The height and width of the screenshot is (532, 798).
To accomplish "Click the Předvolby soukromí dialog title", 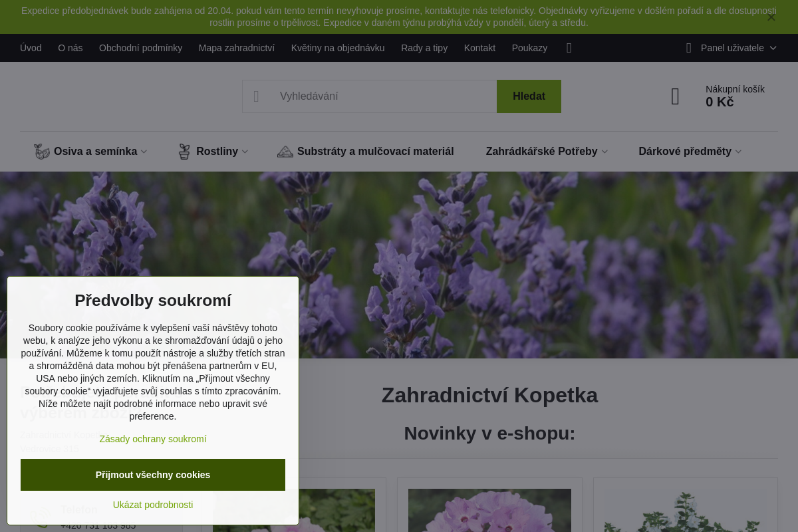I will tap(153, 300).
